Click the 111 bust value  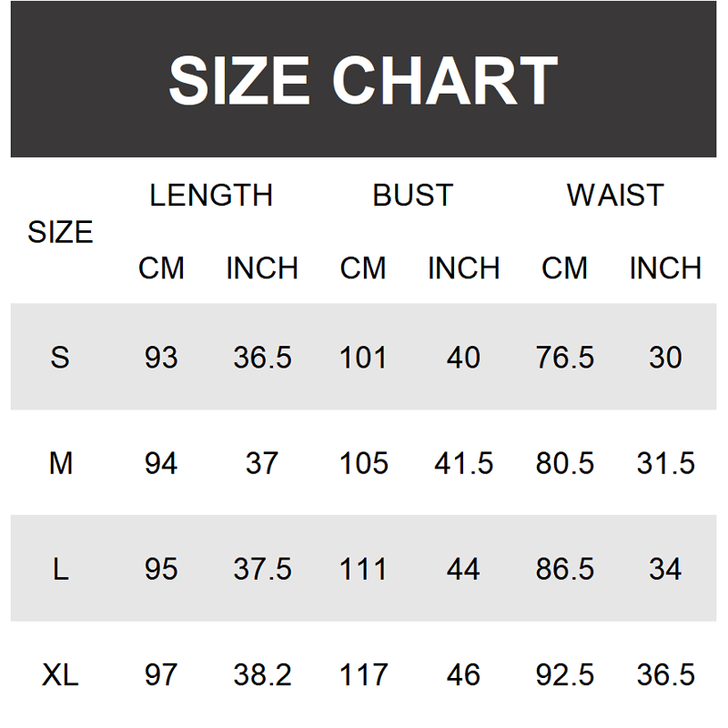[x=363, y=570]
